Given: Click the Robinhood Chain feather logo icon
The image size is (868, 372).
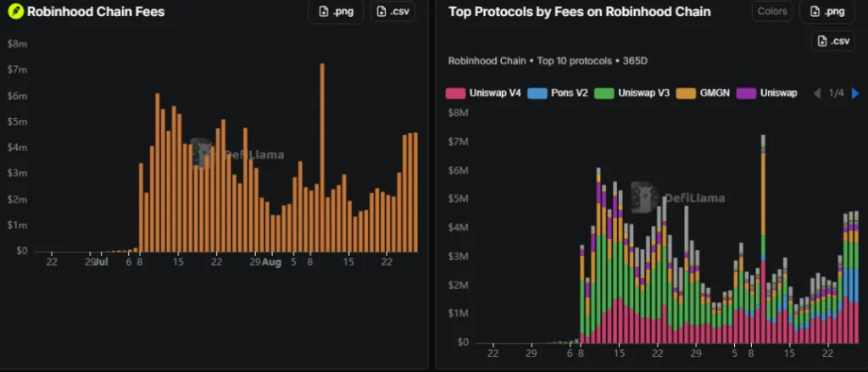Looking at the screenshot, I should coord(16,11).
